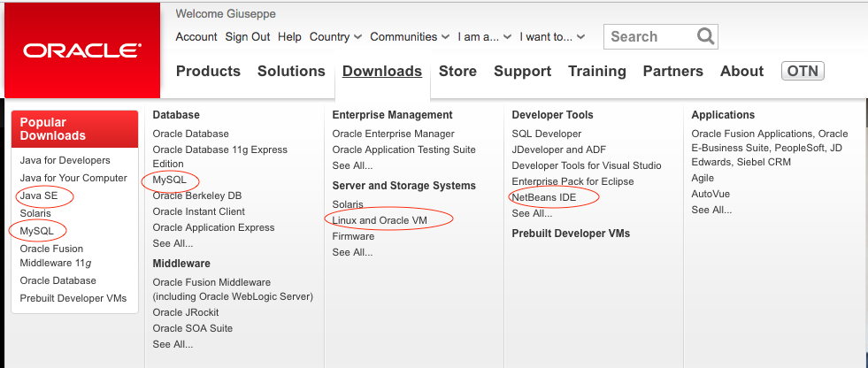Open the Products menu

(x=208, y=72)
